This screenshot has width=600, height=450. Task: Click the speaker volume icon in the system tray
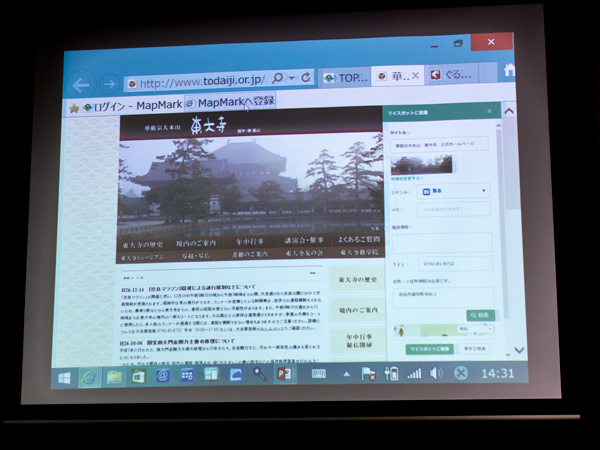[436, 373]
